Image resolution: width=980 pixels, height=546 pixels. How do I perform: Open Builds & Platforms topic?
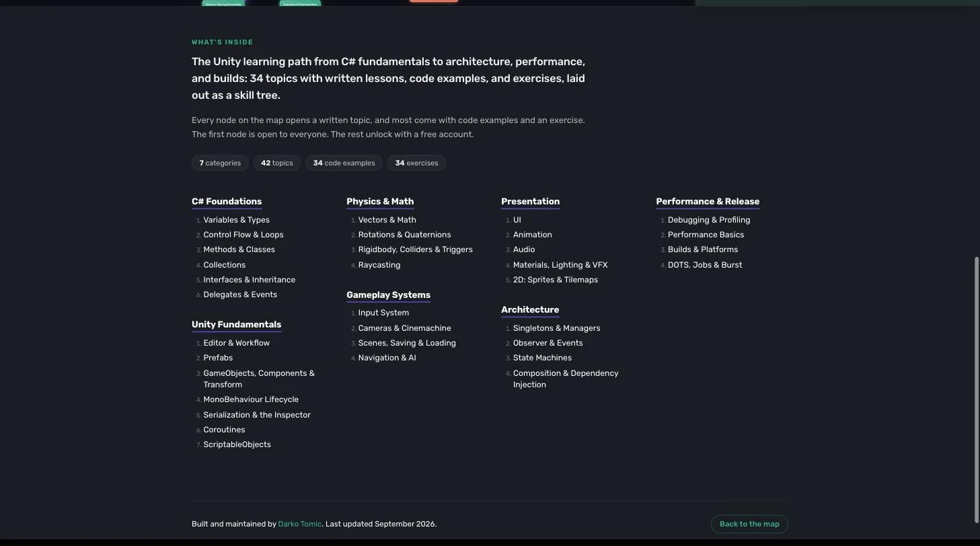(x=703, y=249)
